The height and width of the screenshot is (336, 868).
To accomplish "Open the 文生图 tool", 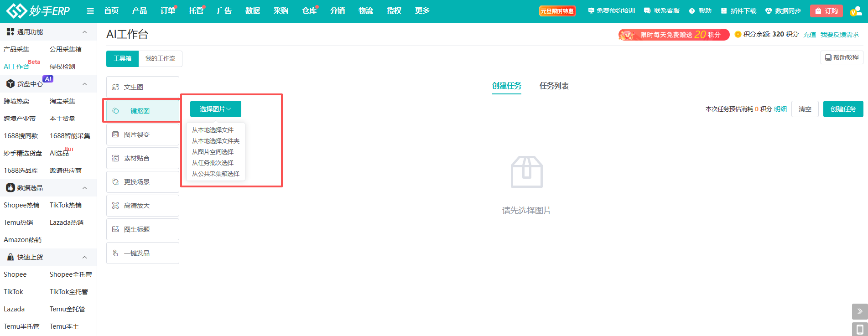I will [143, 87].
